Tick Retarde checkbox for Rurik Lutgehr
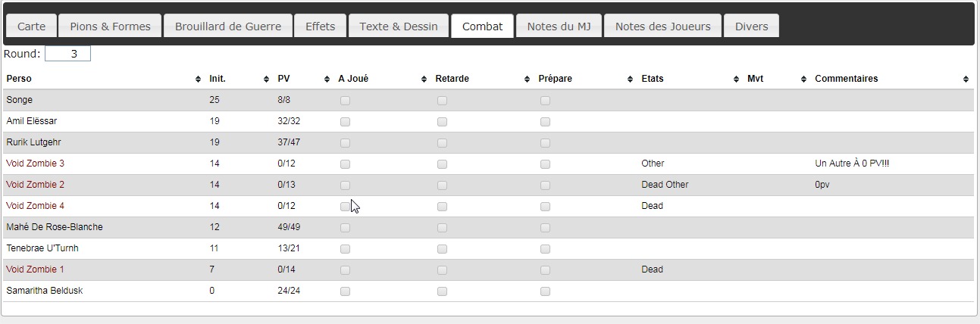 click(442, 143)
